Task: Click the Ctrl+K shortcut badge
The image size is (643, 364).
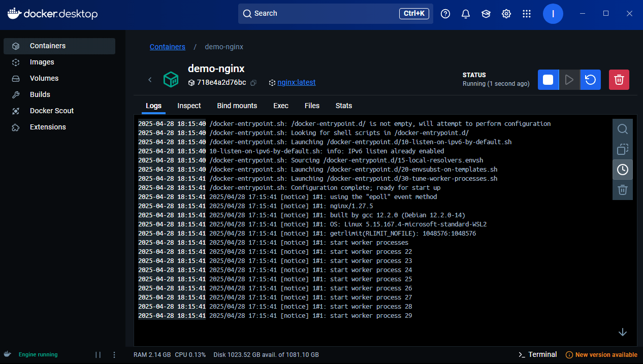Action: click(414, 14)
